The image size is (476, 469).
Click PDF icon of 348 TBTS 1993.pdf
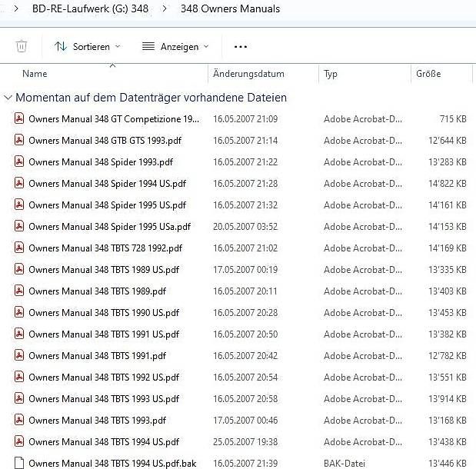click(19, 420)
